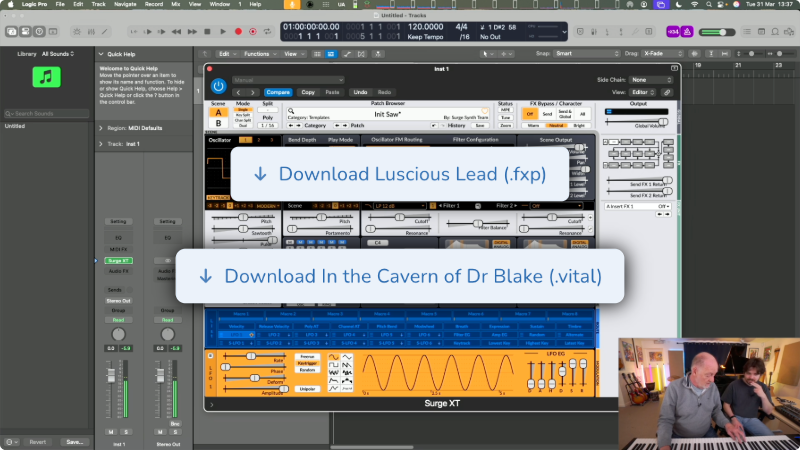Open the Track menu

pyautogui.click(x=98, y=4)
